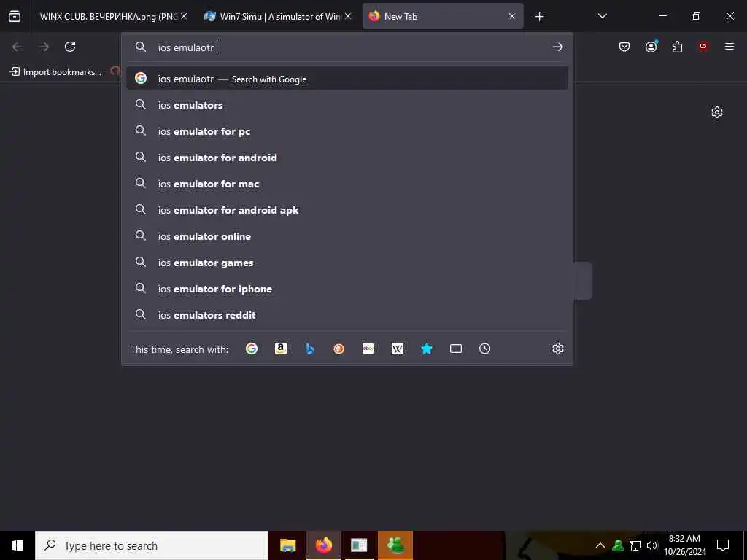
Task: Open the taskbar clock and date
Action: pyautogui.click(x=684, y=545)
